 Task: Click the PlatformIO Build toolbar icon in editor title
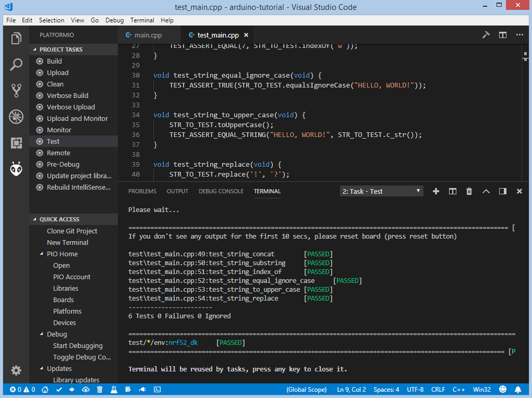pos(486,35)
